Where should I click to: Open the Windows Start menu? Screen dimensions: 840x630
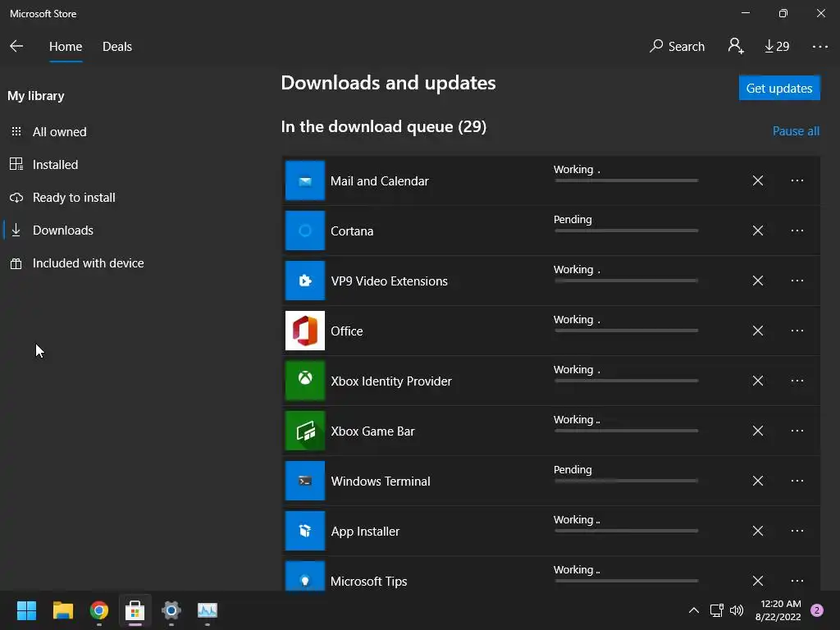tap(26, 610)
